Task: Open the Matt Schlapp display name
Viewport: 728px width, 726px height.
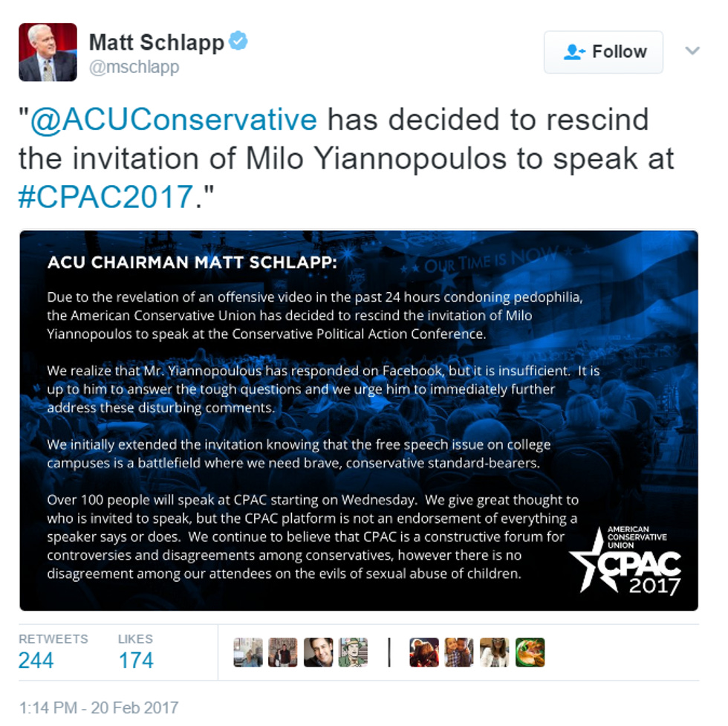Action: (x=157, y=42)
